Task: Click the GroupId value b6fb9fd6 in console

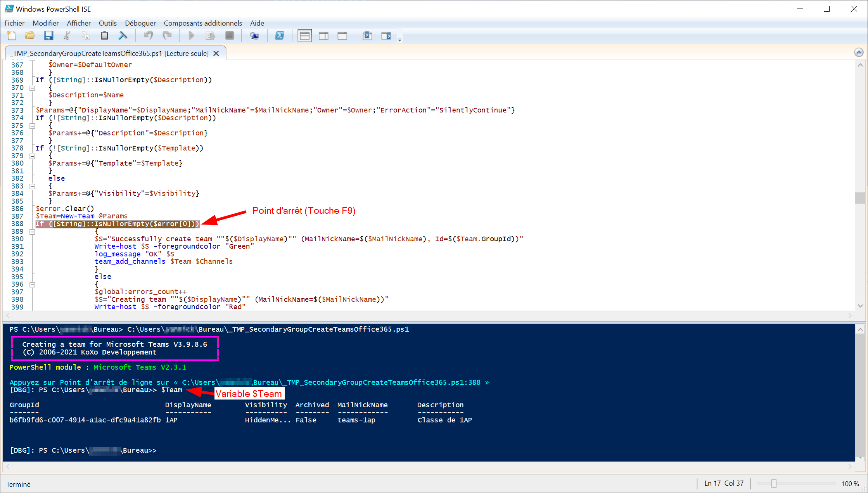Action: [x=85, y=420]
